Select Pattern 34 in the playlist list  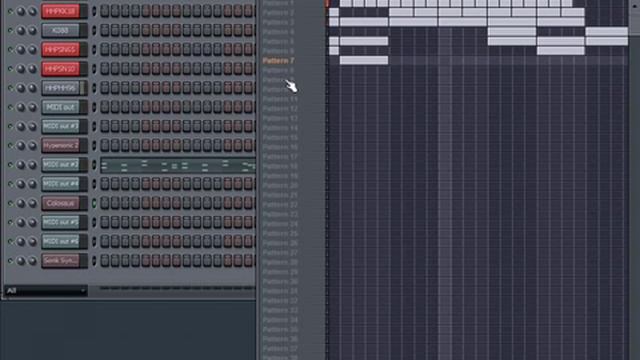point(280,320)
